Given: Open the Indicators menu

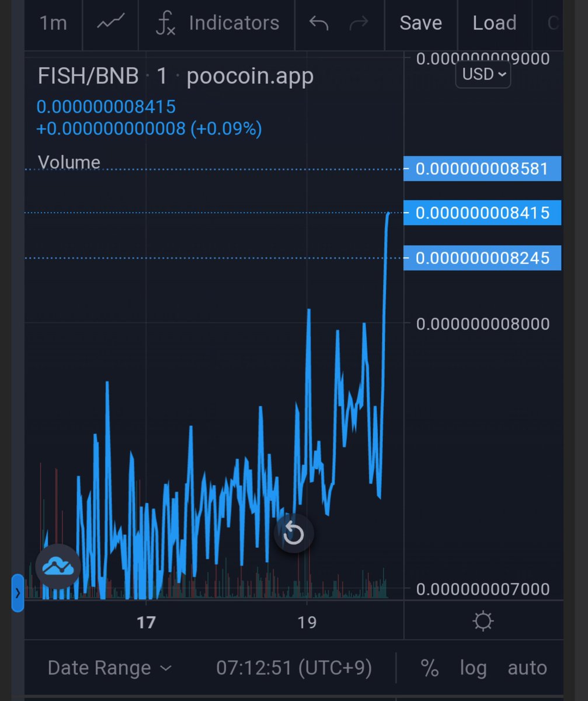Looking at the screenshot, I should (x=217, y=23).
